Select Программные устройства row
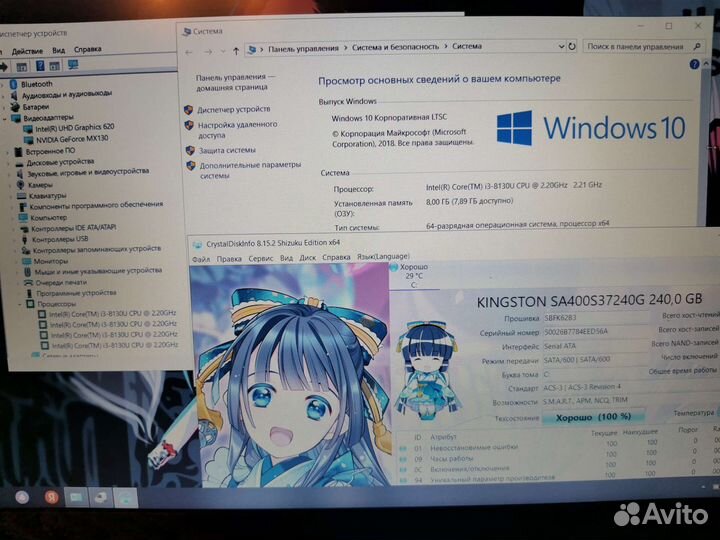 coord(76,293)
